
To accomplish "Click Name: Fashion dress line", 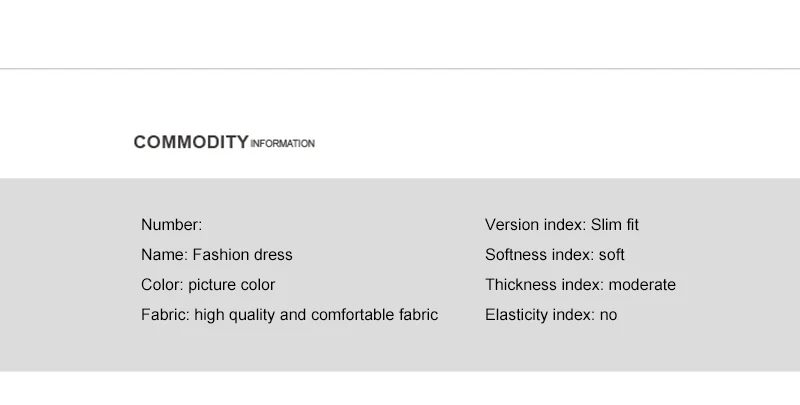I will click(x=217, y=255).
